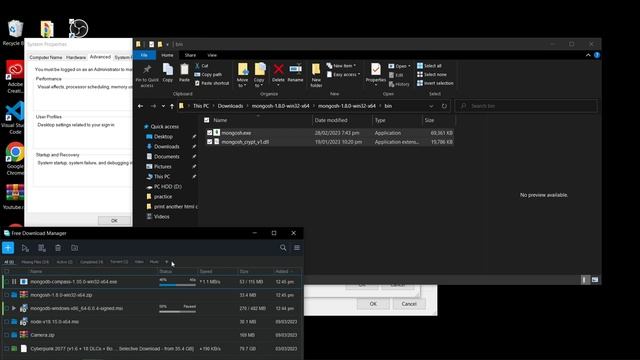Switch to the Share ribbon tab
Screen dimensions: 640x360
[190, 55]
